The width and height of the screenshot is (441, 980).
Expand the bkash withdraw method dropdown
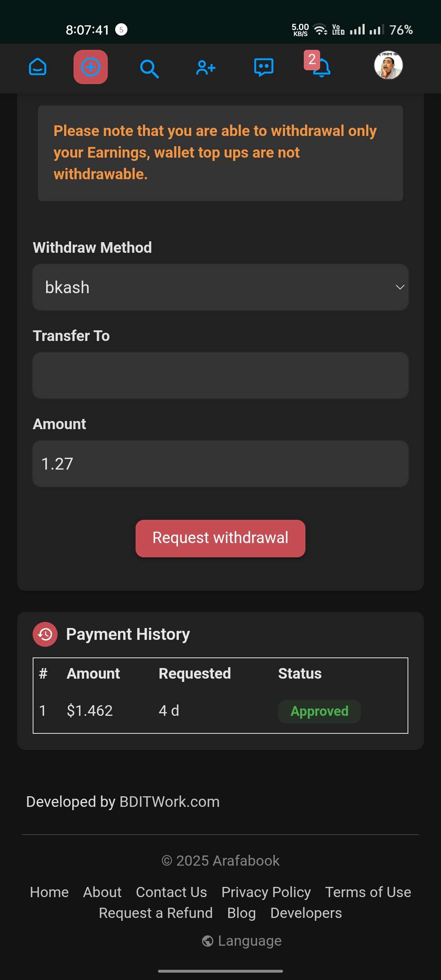tap(220, 287)
